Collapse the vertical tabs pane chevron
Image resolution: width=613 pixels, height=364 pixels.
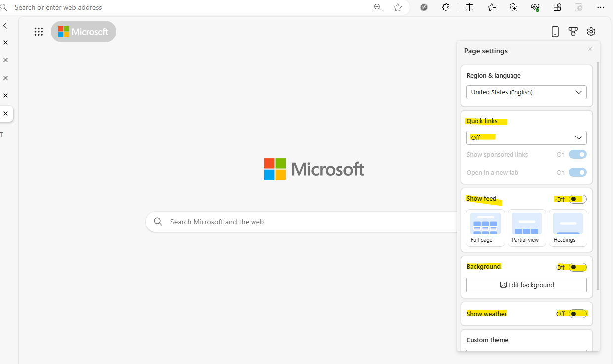click(5, 26)
